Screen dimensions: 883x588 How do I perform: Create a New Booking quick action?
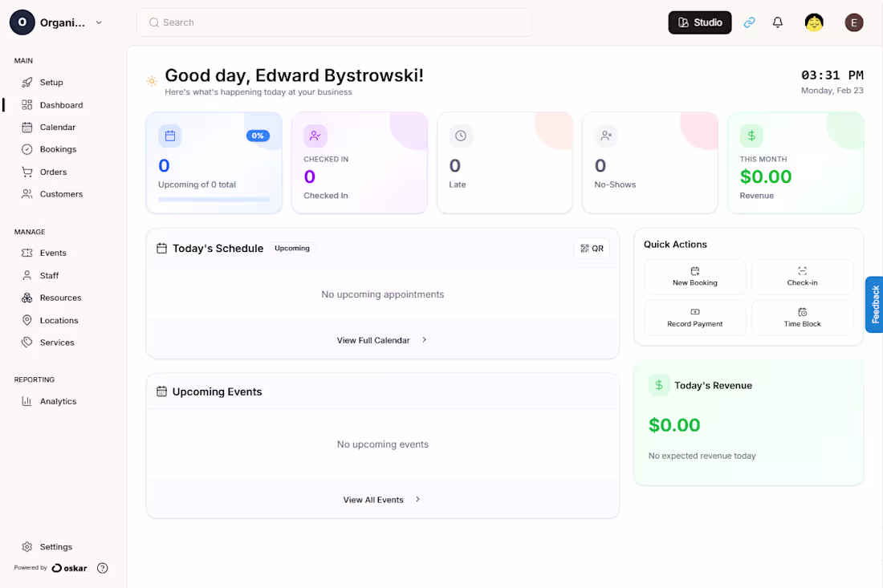coord(695,277)
